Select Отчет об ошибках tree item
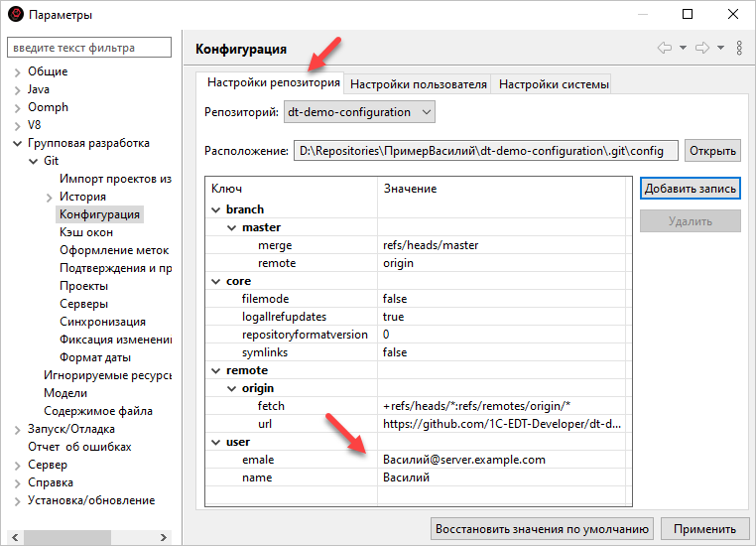Image resolution: width=756 pixels, height=546 pixels. pos(79,447)
